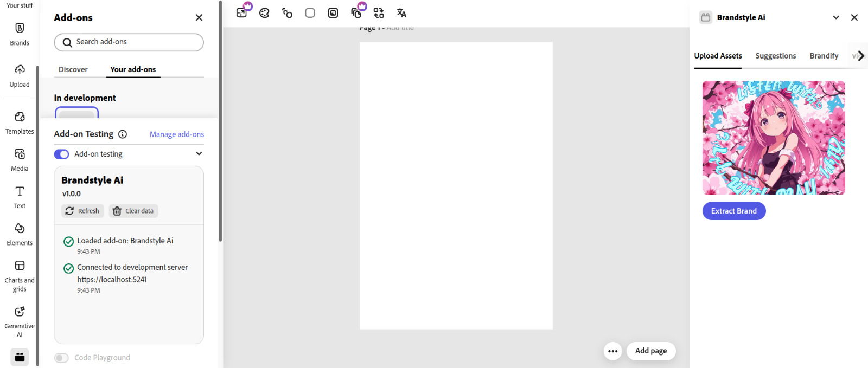The image size is (868, 368).
Task: Click the Brandstyle Ai panel logo icon
Action: tap(706, 17)
